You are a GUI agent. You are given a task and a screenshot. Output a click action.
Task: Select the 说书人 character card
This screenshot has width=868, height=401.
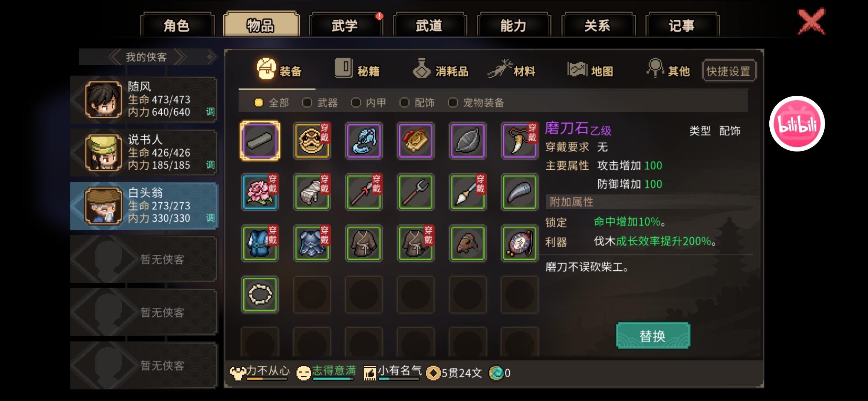(144, 153)
